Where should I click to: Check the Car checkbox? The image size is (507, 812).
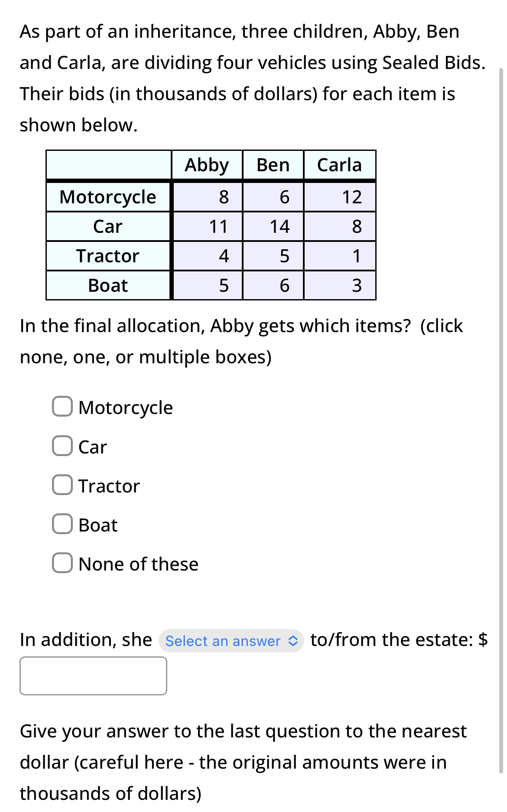63,446
